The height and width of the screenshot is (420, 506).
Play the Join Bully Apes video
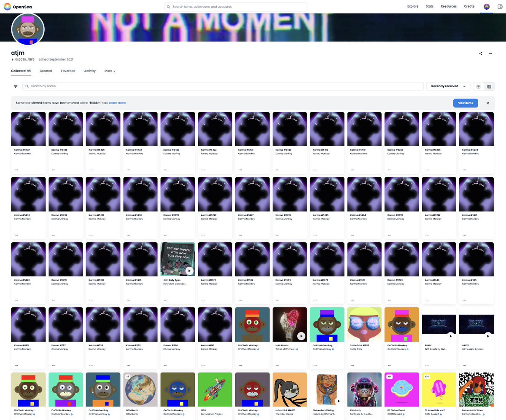tap(189, 270)
